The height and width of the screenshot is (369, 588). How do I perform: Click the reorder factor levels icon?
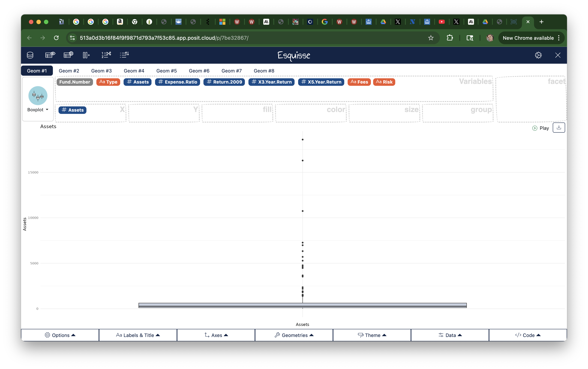pos(124,55)
